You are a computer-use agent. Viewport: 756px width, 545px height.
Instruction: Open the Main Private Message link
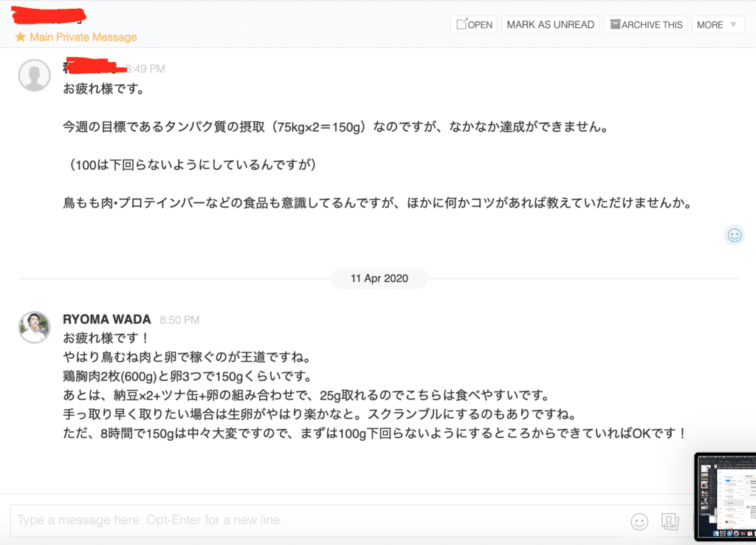coord(83,37)
